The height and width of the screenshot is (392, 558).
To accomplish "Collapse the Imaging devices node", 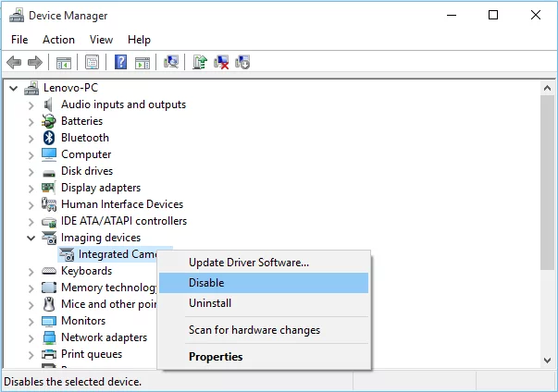I will pyautogui.click(x=31, y=238).
